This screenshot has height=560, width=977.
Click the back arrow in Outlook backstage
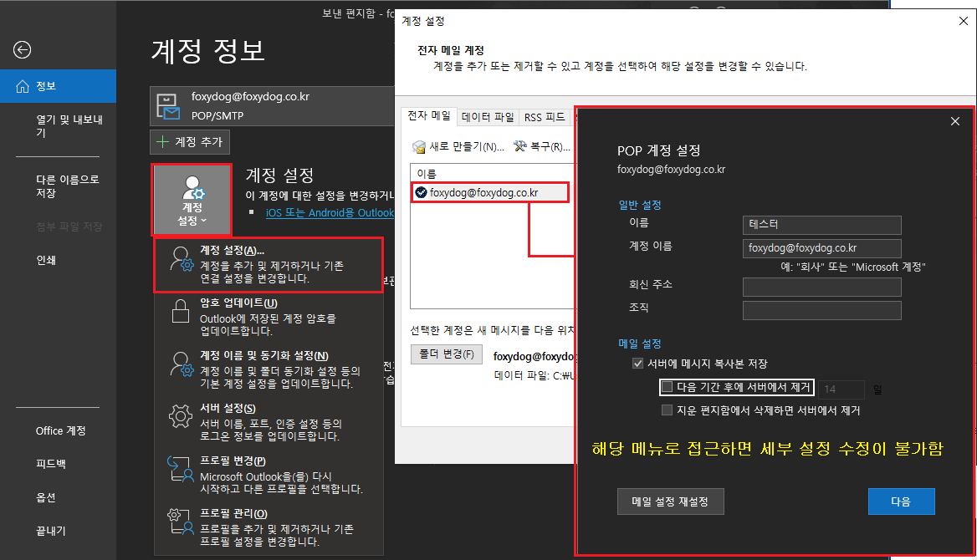click(23, 50)
